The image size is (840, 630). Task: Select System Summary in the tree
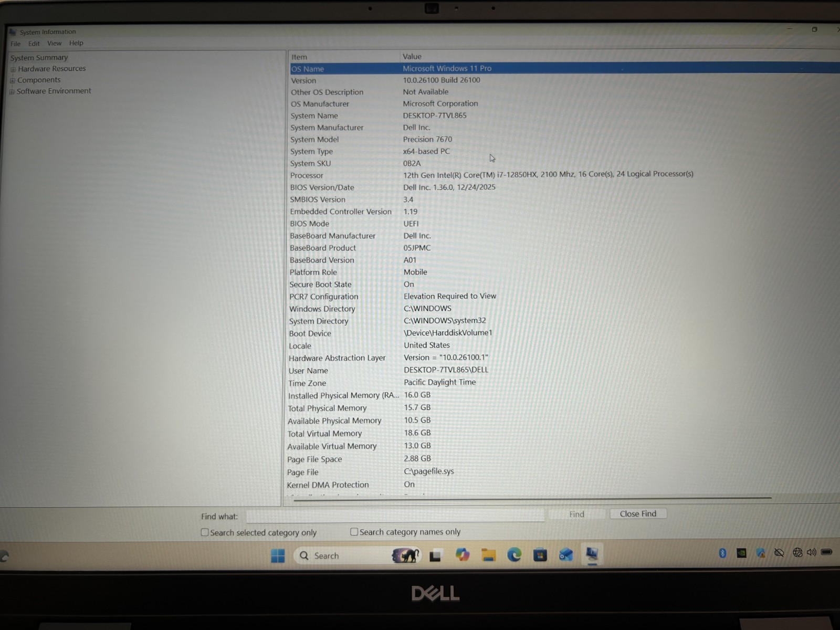(39, 58)
